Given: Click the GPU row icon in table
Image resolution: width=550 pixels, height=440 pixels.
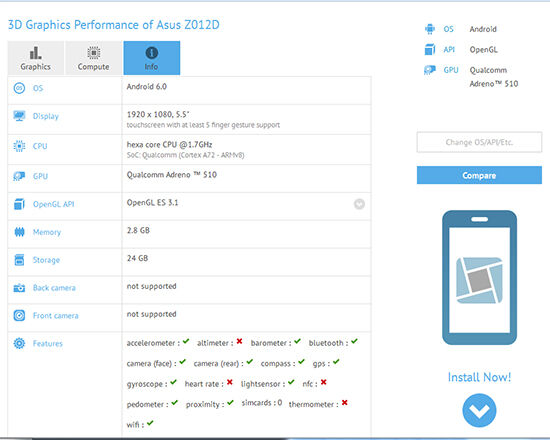Looking at the screenshot, I should click(19, 176).
